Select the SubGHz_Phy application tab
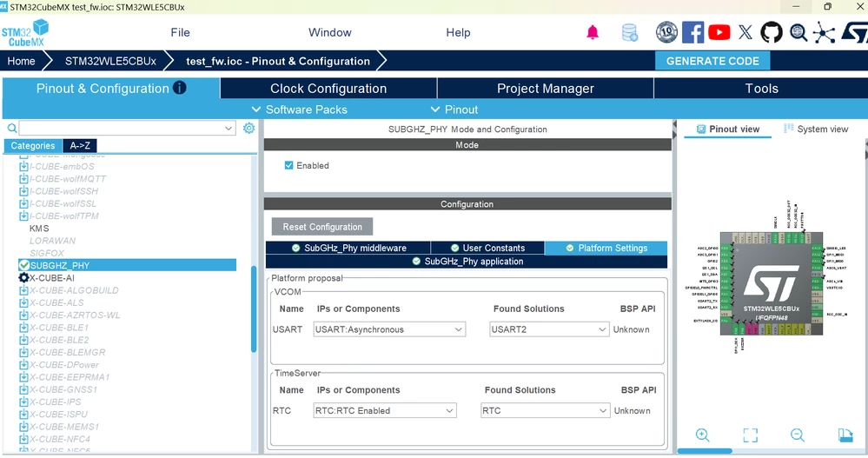The image size is (868, 458). pyautogui.click(x=467, y=262)
